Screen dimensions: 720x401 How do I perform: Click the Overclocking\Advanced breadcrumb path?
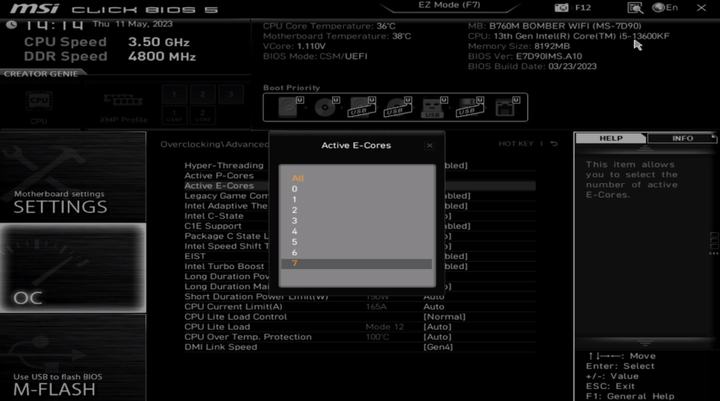point(214,144)
